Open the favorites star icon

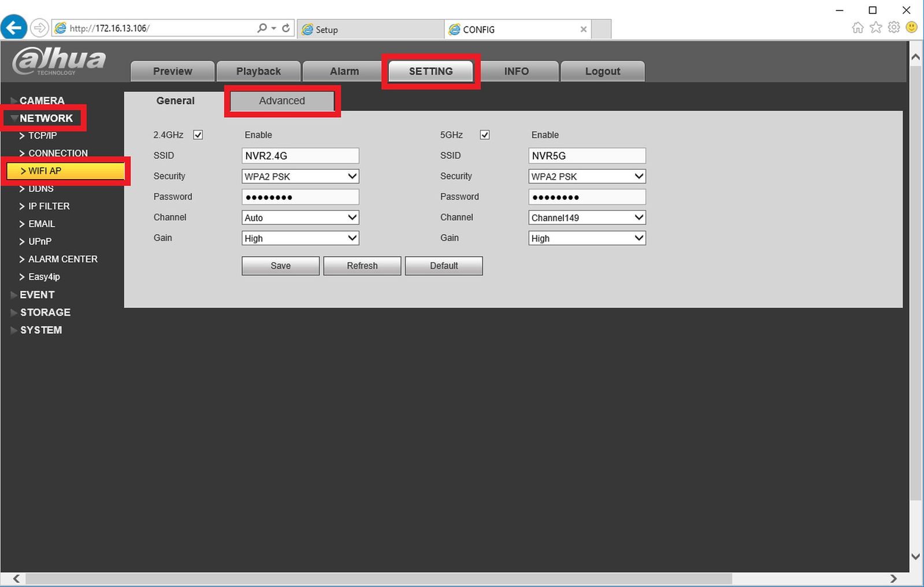(876, 28)
